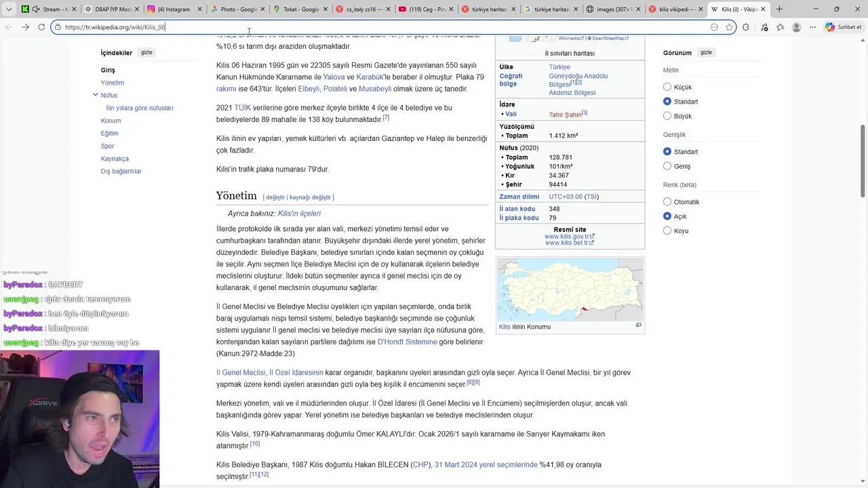868x488 pixels.
Task: Open Güneydoğu Anadolu Bölgesi link
Action: pos(578,80)
